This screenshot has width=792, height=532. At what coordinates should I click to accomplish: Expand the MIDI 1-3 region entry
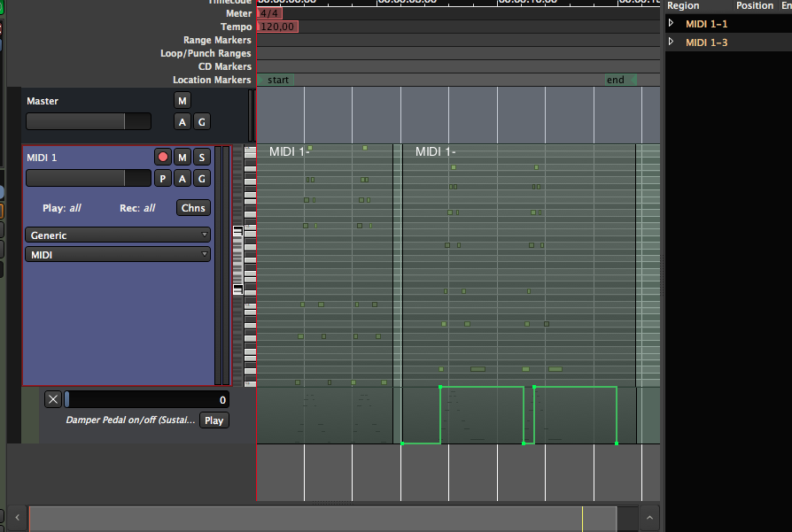click(672, 42)
